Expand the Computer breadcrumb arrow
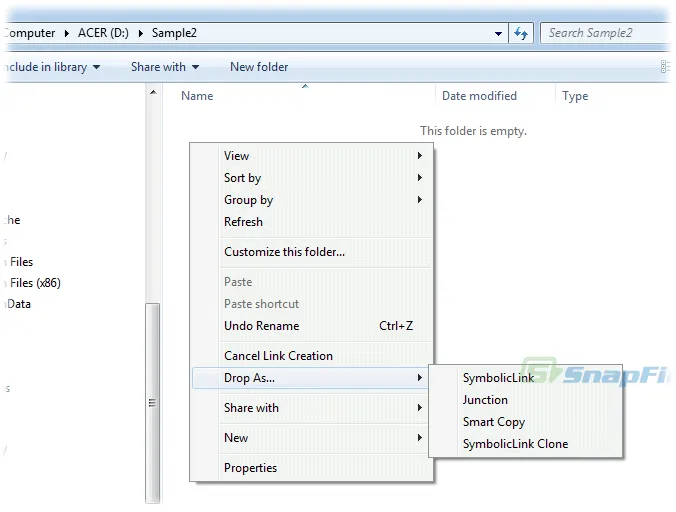Screen dimensions: 676x512 pos(66,33)
